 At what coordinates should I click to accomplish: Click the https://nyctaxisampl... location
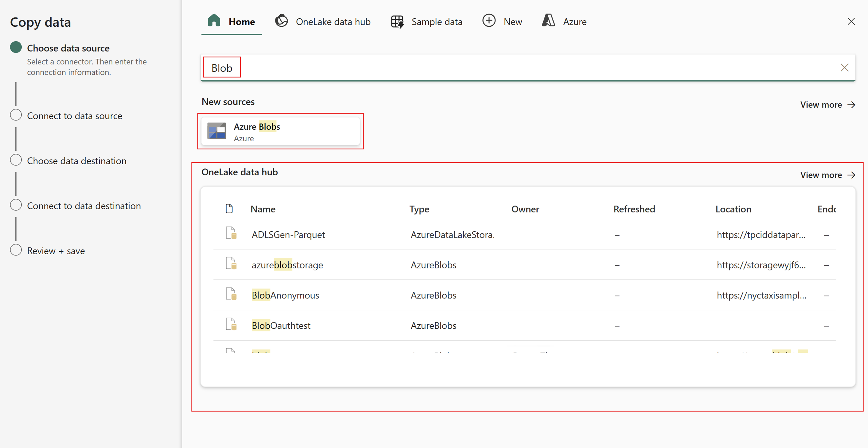pyautogui.click(x=761, y=296)
